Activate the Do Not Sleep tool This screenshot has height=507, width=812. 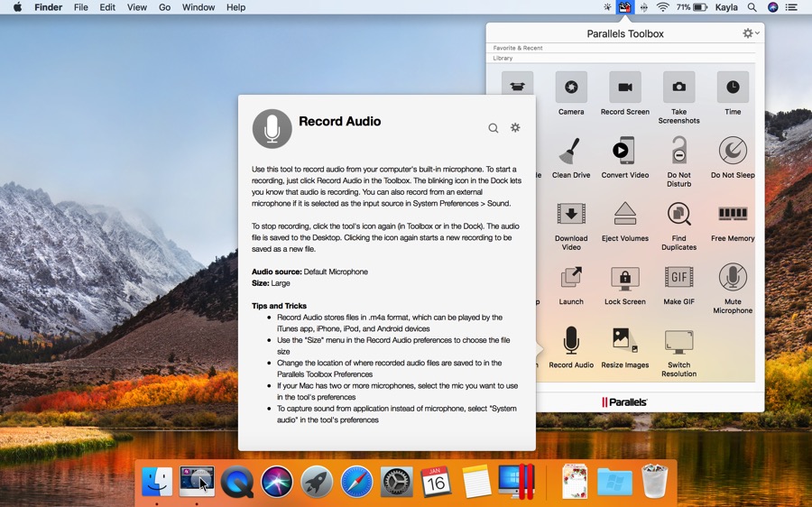[x=733, y=157]
